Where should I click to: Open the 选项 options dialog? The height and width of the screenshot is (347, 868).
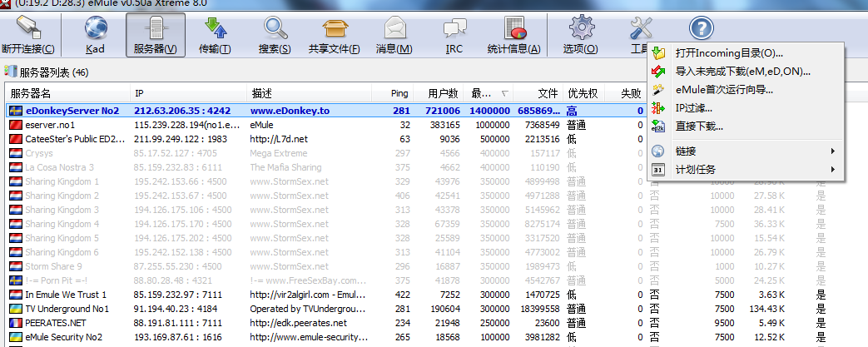pyautogui.click(x=581, y=35)
